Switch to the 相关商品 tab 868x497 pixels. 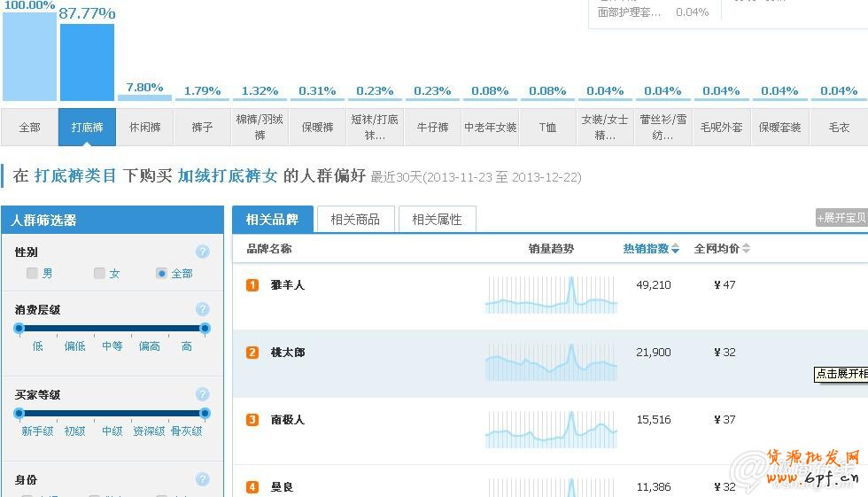pyautogui.click(x=355, y=219)
